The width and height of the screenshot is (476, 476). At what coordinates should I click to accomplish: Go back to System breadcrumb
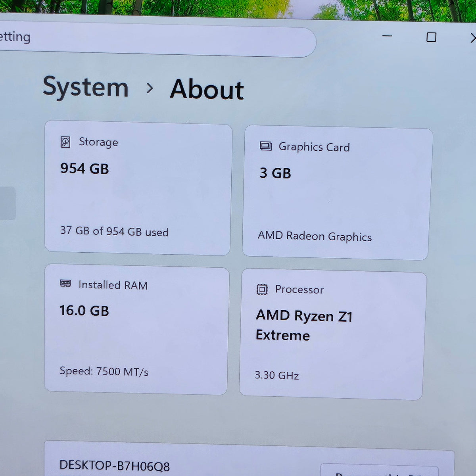click(x=86, y=87)
